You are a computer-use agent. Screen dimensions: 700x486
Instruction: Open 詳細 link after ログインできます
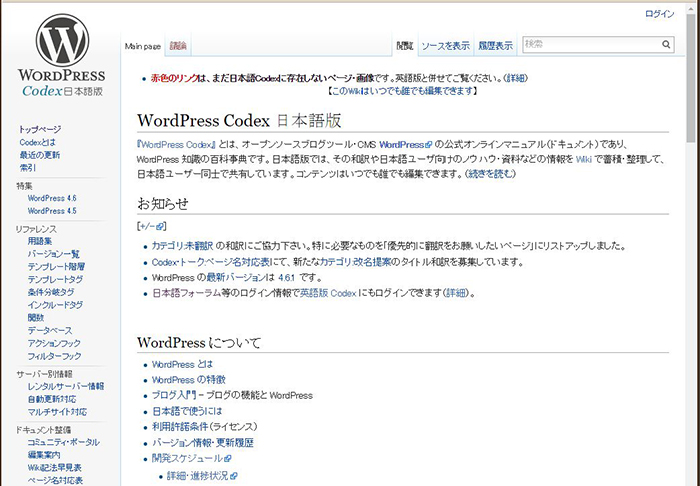(456, 293)
